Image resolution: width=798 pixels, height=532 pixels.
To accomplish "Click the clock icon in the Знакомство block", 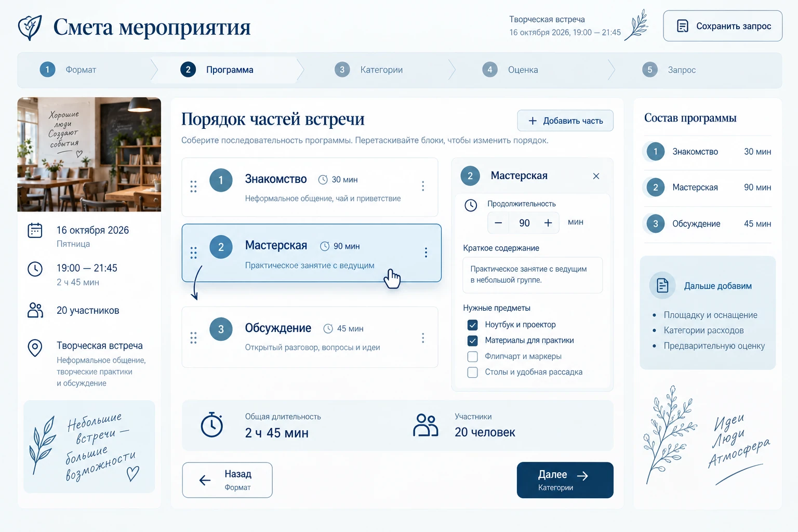I will 323,180.
